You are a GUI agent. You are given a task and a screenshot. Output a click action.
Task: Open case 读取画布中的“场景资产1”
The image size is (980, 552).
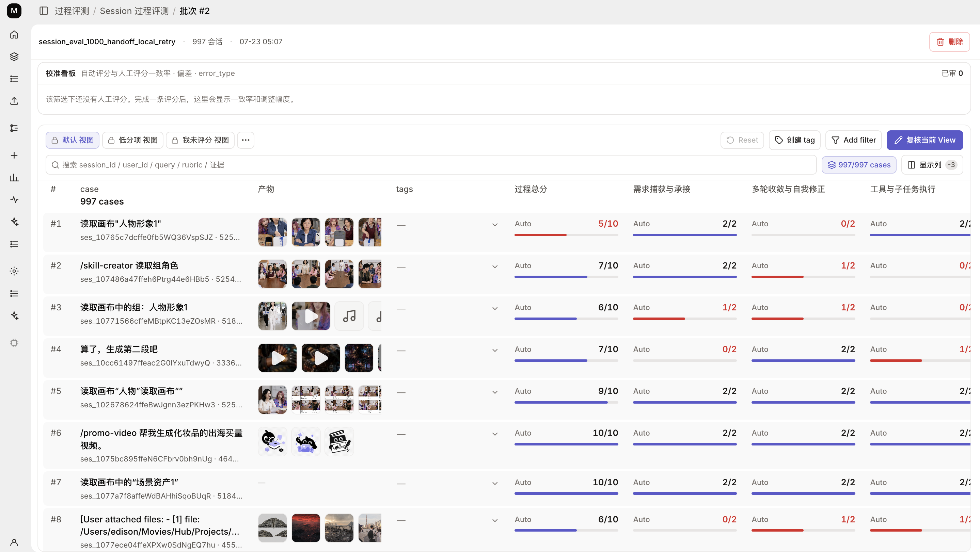point(129,482)
